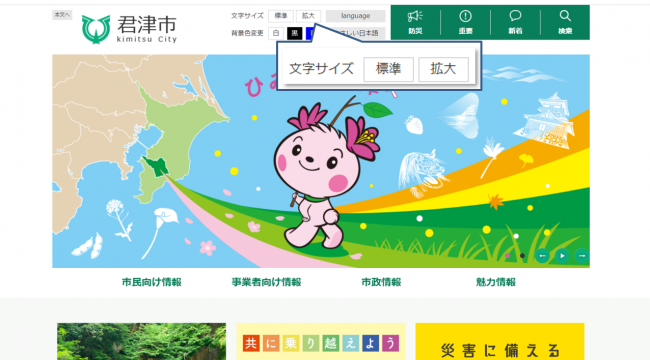Open the language selector button
Screen dimensions: 650x360
[x=356, y=16]
